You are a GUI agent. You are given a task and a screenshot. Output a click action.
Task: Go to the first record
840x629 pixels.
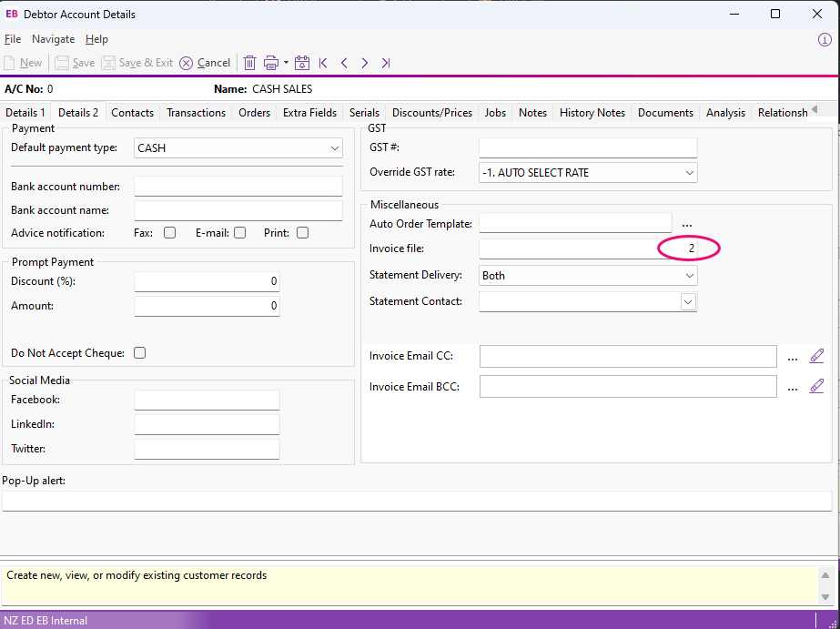point(323,63)
